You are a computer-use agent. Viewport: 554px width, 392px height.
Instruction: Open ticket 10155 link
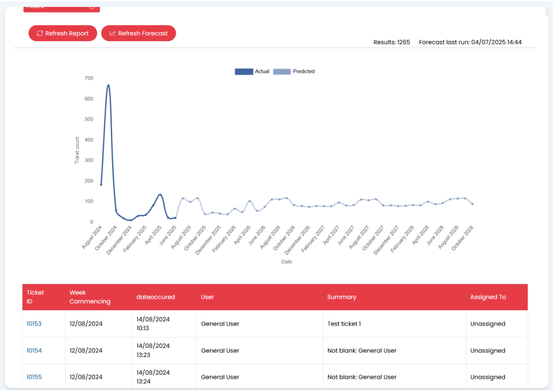point(34,377)
